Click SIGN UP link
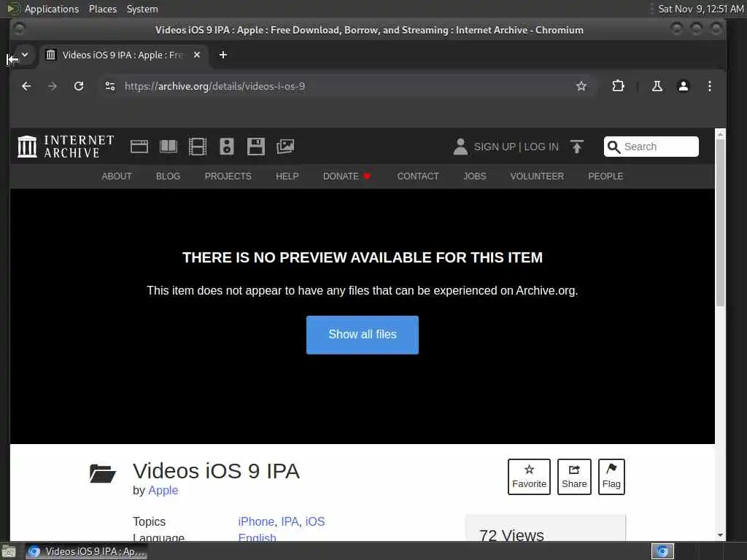The width and height of the screenshot is (747, 560). [495, 147]
